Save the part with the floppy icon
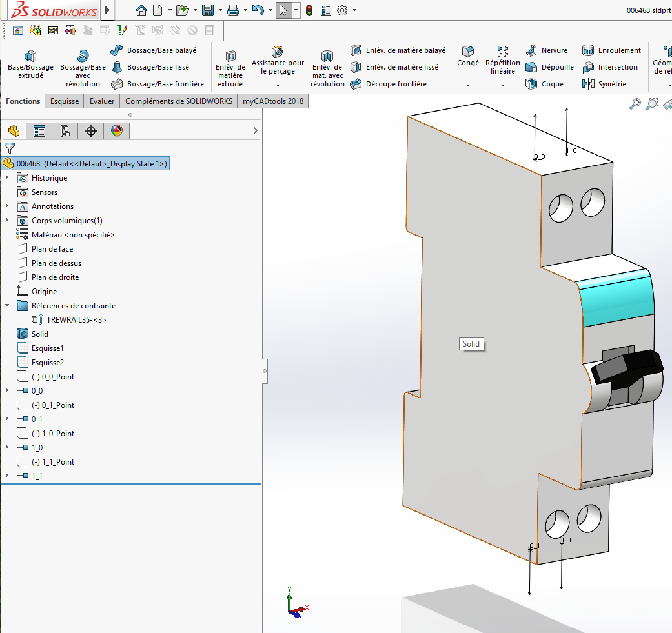This screenshot has height=633, width=672. coord(208,10)
